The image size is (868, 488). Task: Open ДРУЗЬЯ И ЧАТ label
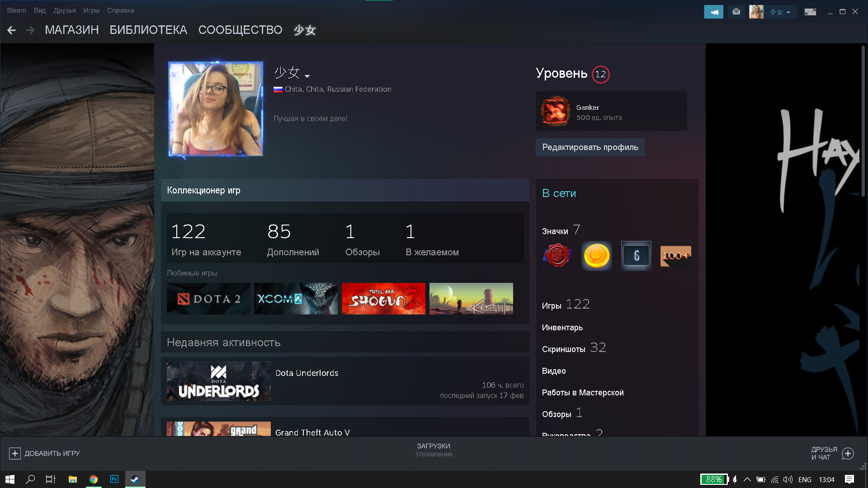pyautogui.click(x=824, y=453)
